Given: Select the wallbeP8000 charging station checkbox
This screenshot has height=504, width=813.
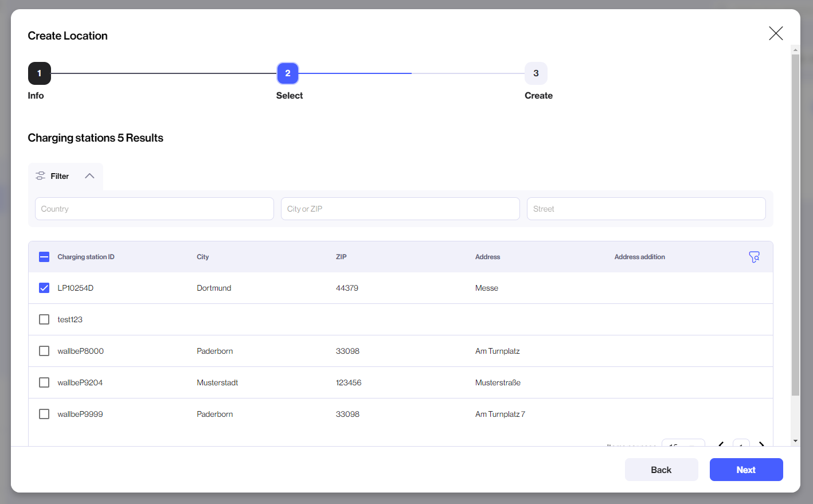Looking at the screenshot, I should tap(44, 350).
